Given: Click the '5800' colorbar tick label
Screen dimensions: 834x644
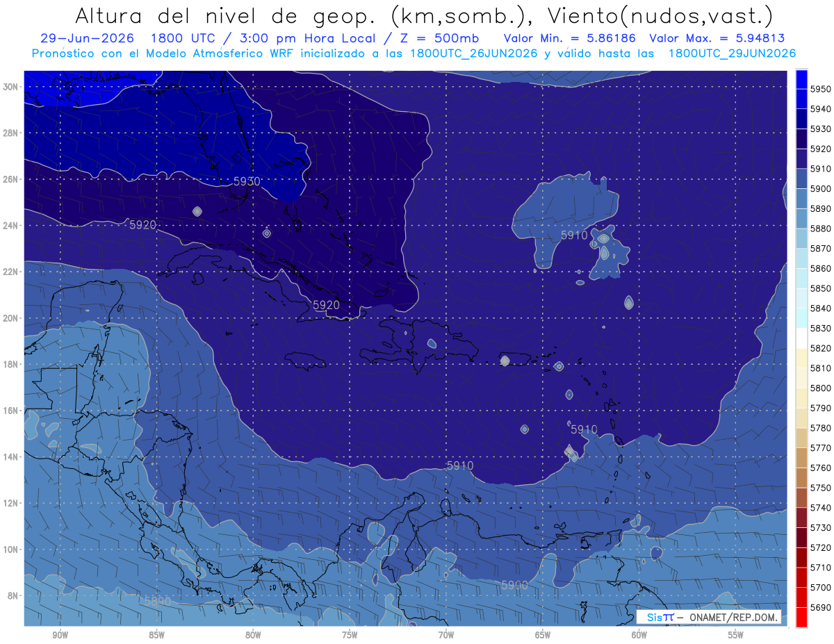Looking at the screenshot, I should coord(821,388).
